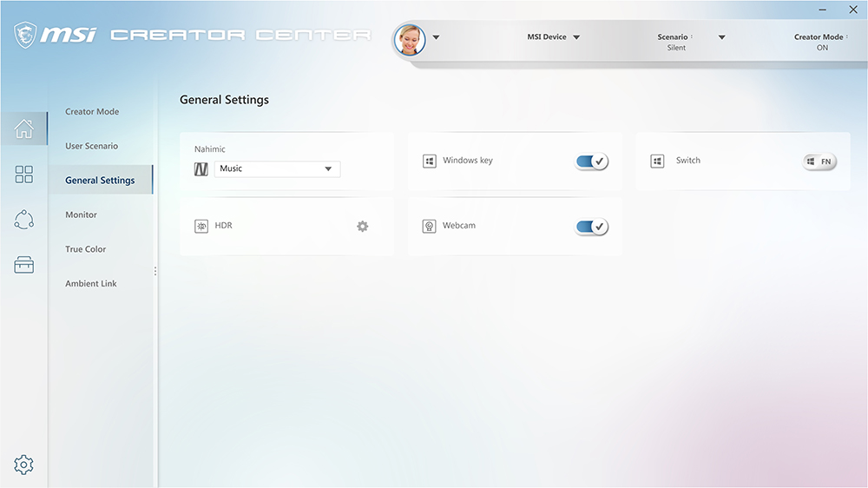Click the MSI dragon shield logo

pyautogui.click(x=25, y=35)
